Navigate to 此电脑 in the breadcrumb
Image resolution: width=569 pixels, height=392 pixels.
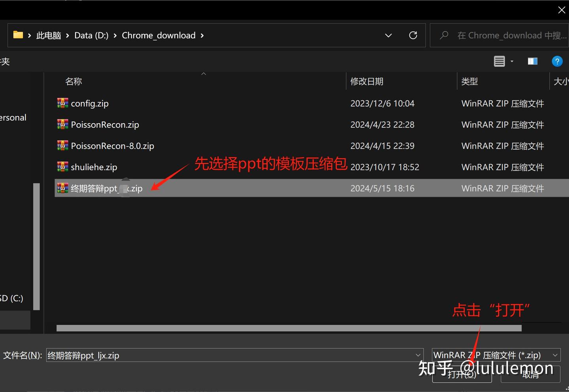click(48, 35)
